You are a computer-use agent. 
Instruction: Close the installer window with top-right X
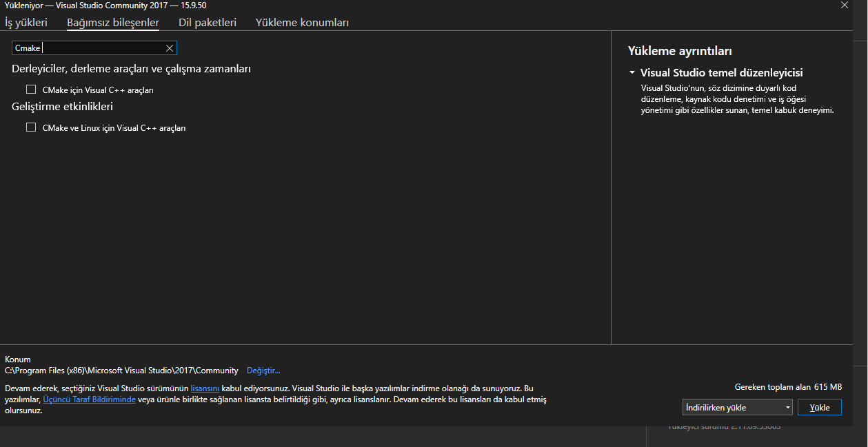pyautogui.click(x=844, y=5)
